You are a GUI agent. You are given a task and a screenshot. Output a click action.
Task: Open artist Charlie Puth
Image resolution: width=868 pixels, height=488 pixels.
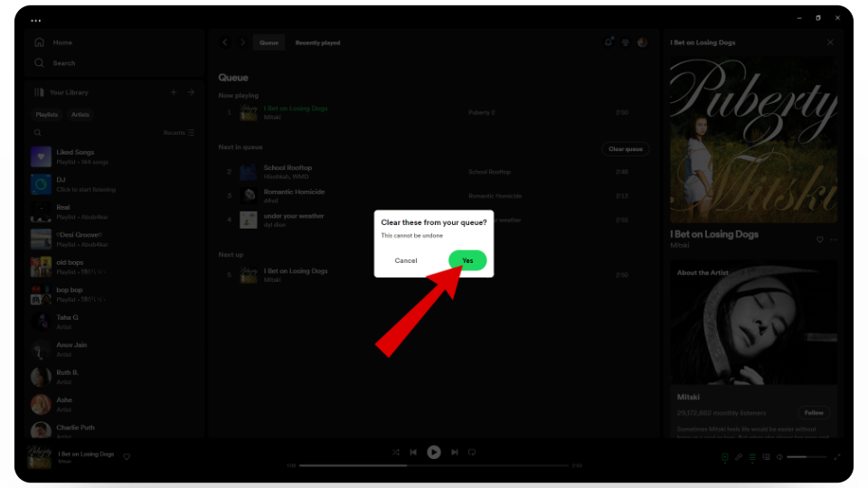click(114, 429)
